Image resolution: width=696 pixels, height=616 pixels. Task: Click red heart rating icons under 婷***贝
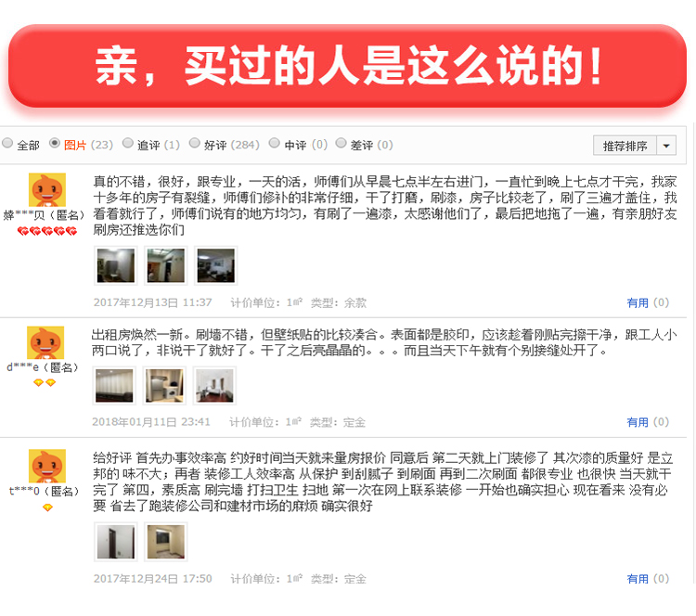(x=47, y=231)
